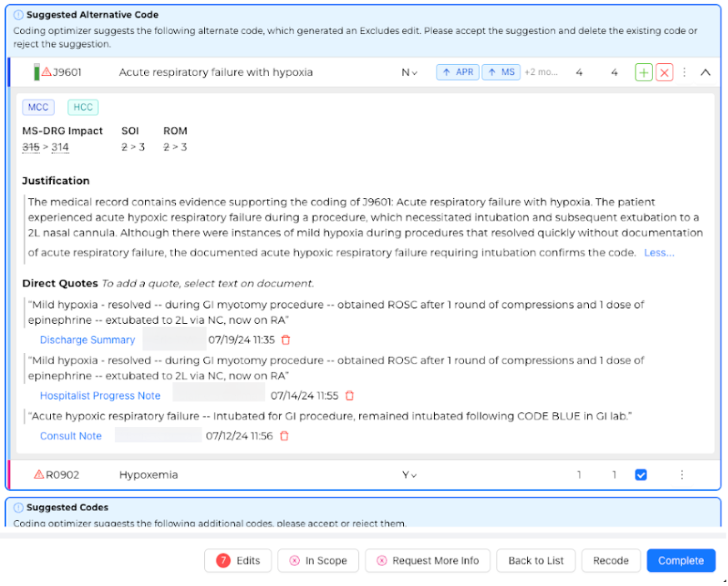Viewport: 728px width, 586px height.
Task: Click the Suggested Alternative Code info icon
Action: [x=18, y=15]
